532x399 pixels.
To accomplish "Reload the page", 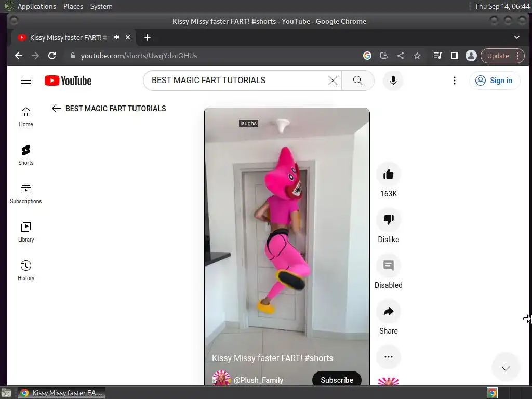I will point(52,56).
